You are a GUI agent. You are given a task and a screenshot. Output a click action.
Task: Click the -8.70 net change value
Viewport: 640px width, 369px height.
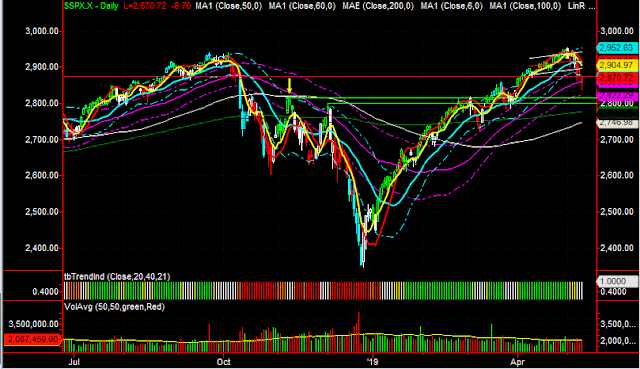(x=180, y=6)
